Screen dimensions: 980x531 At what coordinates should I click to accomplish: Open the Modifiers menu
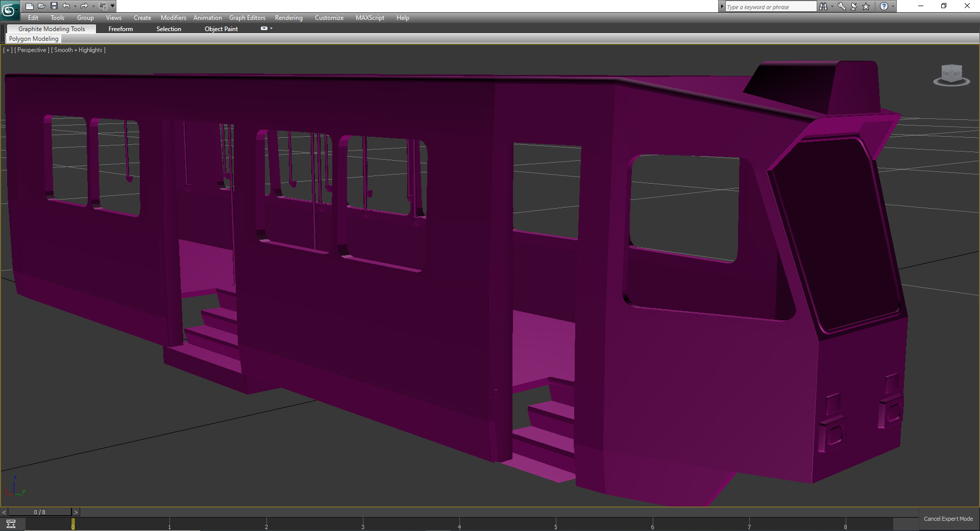(174, 18)
